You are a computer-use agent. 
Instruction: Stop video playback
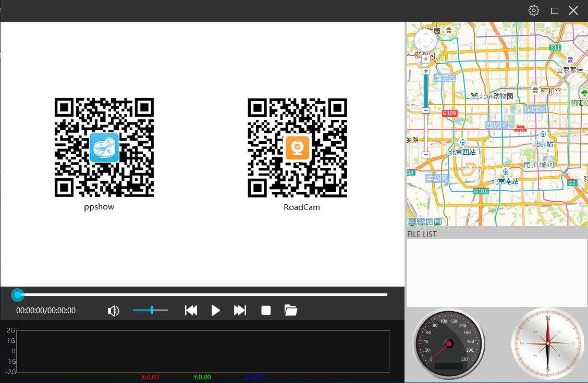point(266,311)
